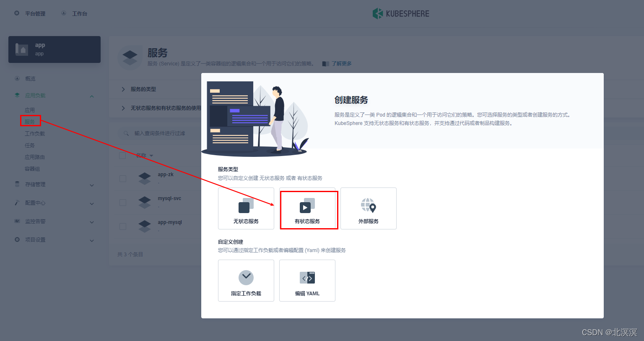Expand the 服务的类型 section
This screenshot has height=341, width=644.
click(123, 89)
